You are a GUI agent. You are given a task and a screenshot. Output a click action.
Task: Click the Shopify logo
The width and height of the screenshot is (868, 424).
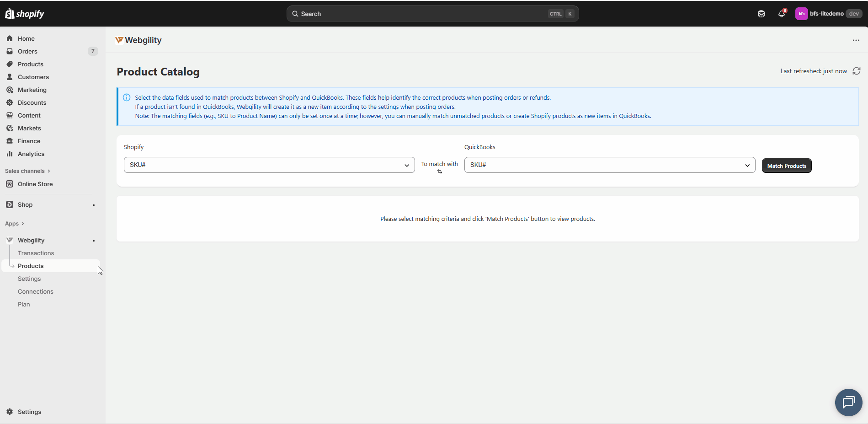pyautogui.click(x=25, y=14)
